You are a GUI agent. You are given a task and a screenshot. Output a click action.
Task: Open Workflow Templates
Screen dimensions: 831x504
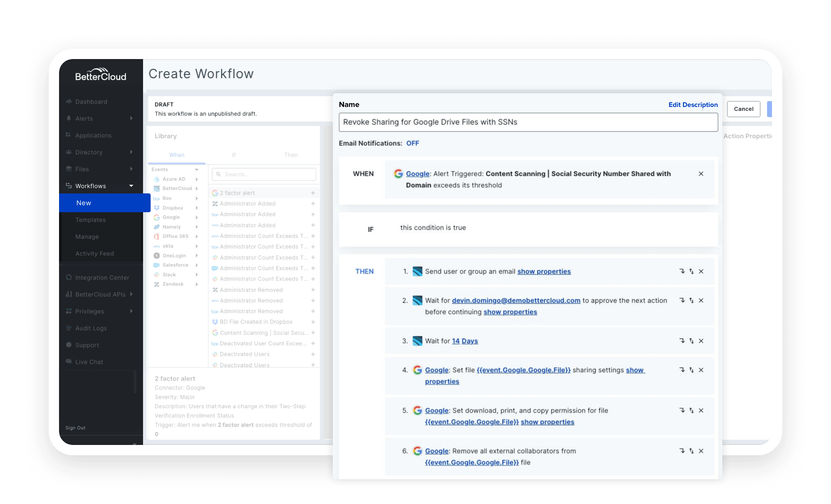[x=90, y=219]
